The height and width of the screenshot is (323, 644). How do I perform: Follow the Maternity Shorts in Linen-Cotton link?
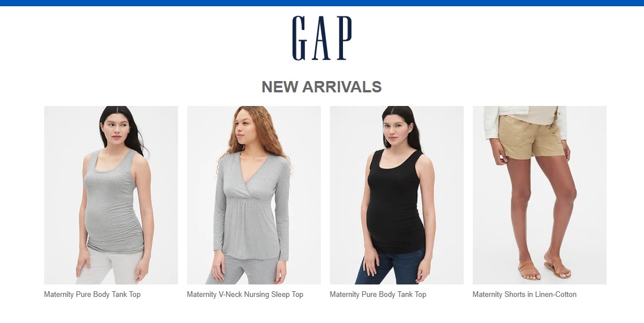tap(524, 294)
